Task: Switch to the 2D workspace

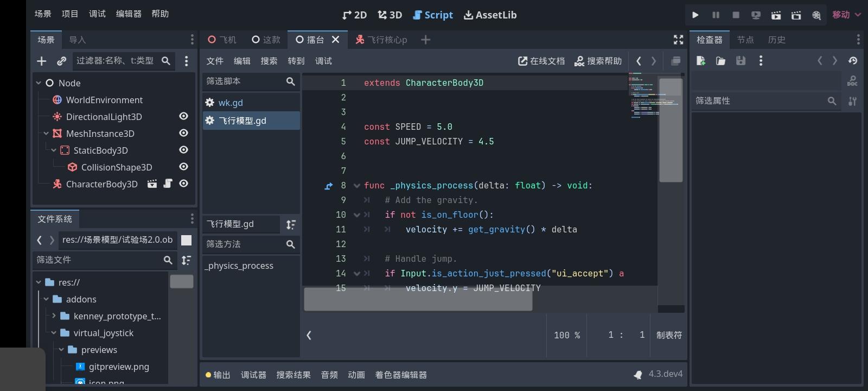Action: [354, 15]
